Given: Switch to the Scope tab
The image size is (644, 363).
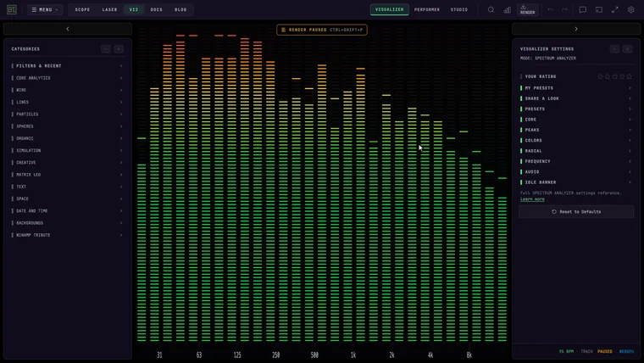Looking at the screenshot, I should click(82, 9).
